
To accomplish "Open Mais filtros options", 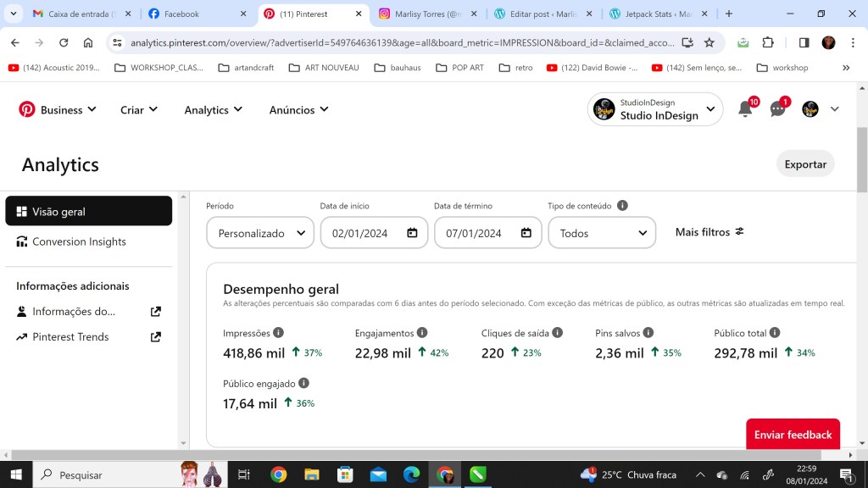I will click(x=709, y=232).
